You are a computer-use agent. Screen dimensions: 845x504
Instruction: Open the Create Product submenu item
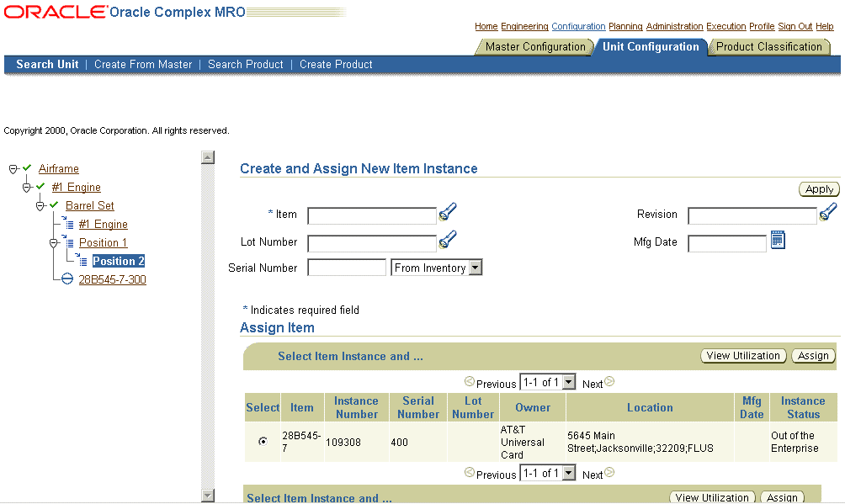coord(336,64)
